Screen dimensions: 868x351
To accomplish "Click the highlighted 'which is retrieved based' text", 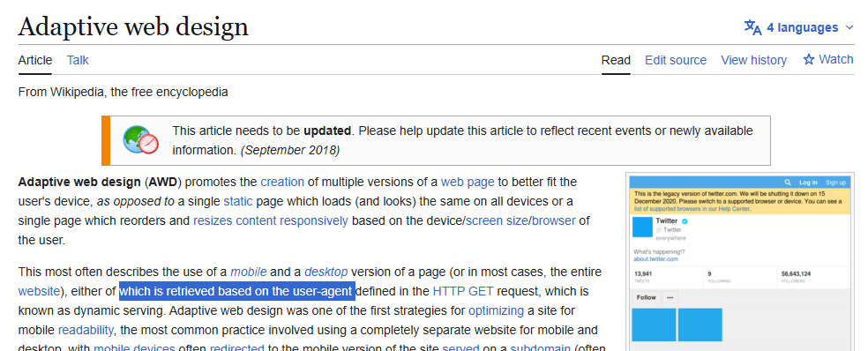I will pyautogui.click(x=237, y=291).
